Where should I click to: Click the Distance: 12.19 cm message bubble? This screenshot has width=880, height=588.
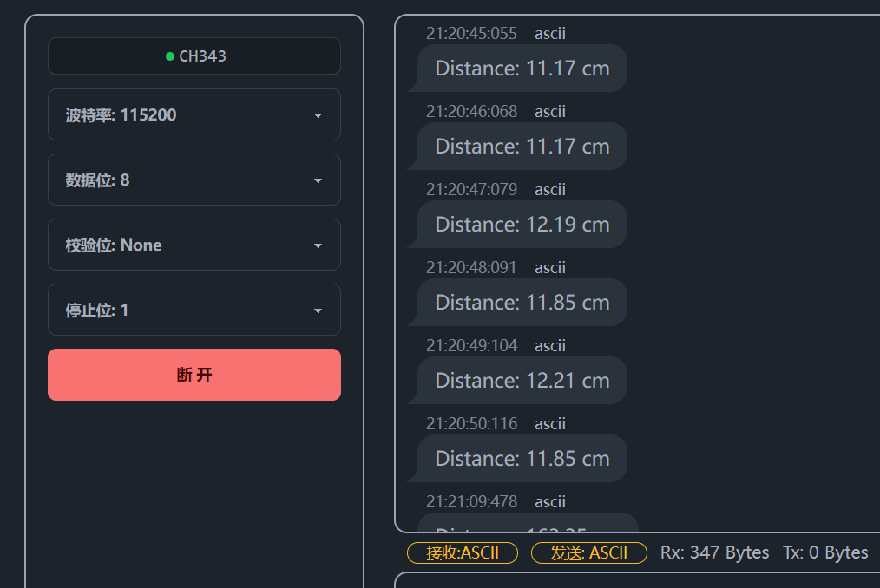click(522, 225)
